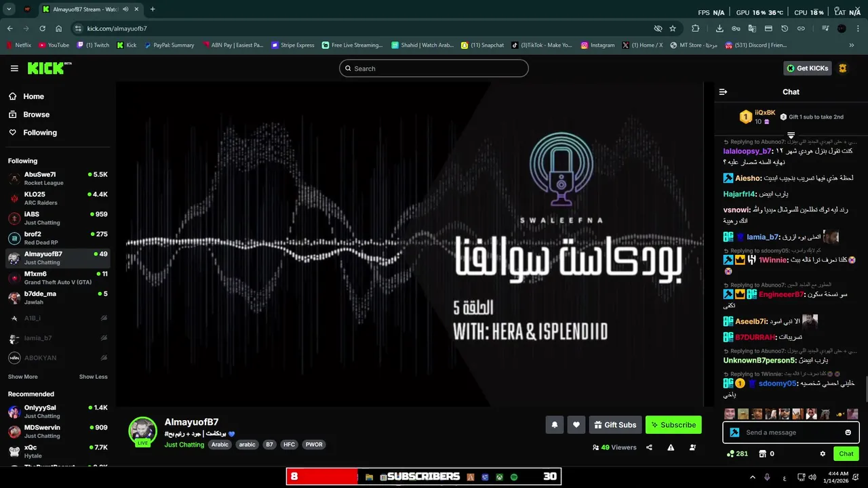Open b7dde_ma Jawlah channel
The image size is (868, 488).
[x=58, y=298]
